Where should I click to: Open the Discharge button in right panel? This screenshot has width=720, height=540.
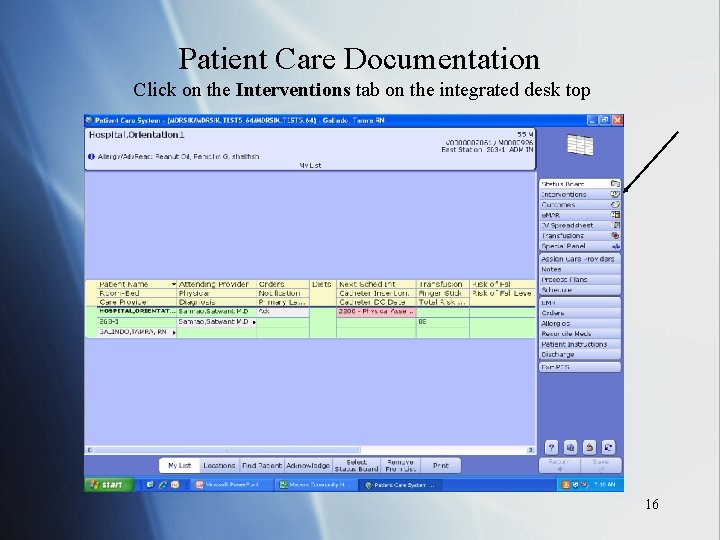click(579, 354)
